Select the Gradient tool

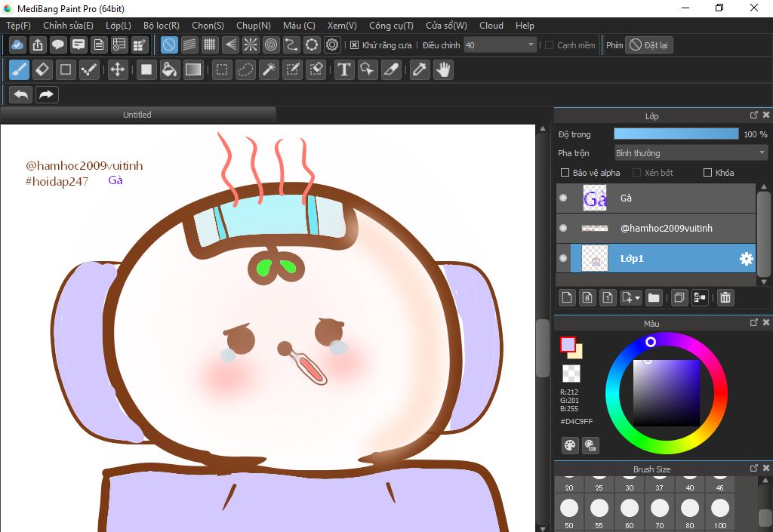pos(192,70)
